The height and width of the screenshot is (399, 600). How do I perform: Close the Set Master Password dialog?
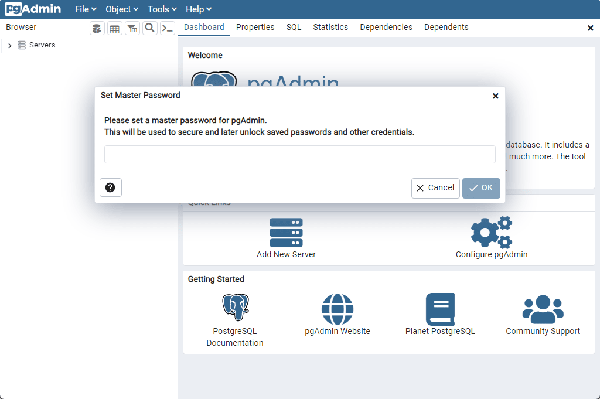click(x=495, y=96)
